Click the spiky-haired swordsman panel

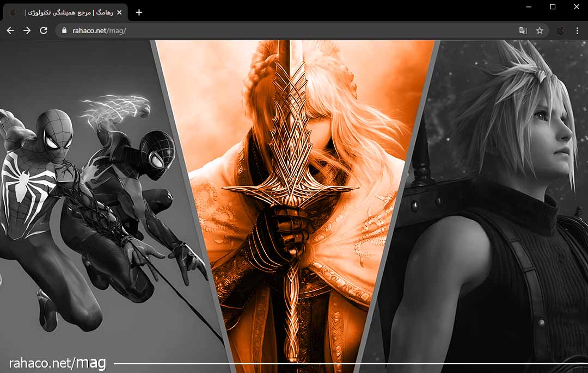tap(501, 207)
